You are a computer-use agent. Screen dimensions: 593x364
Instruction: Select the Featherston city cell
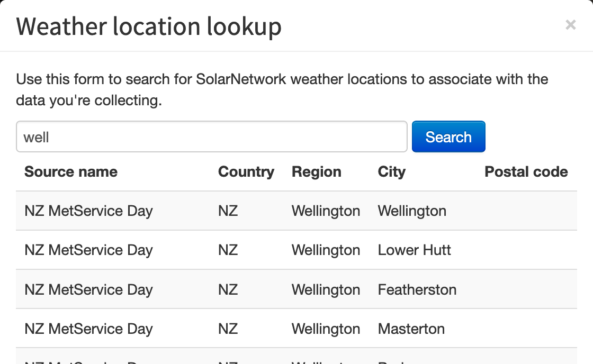pyautogui.click(x=417, y=289)
